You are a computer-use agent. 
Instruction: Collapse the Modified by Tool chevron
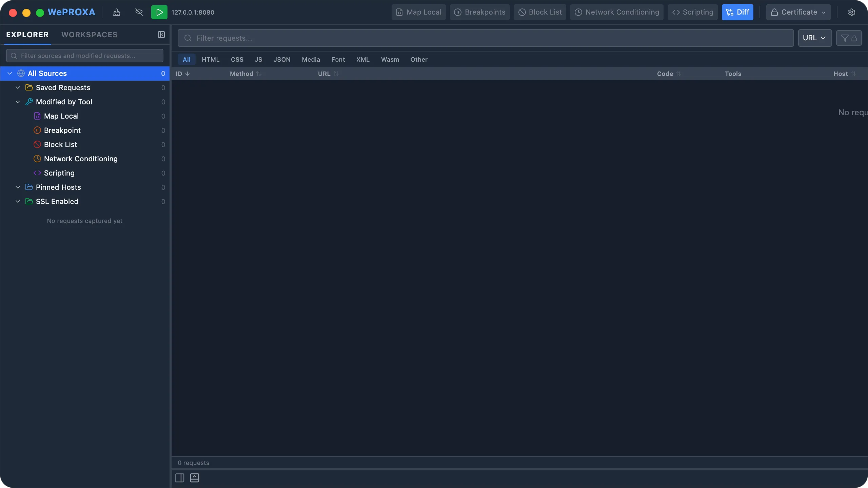(x=18, y=102)
